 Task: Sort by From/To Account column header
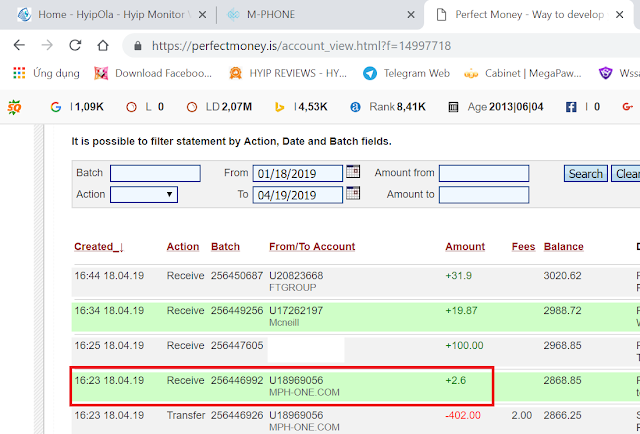click(312, 247)
